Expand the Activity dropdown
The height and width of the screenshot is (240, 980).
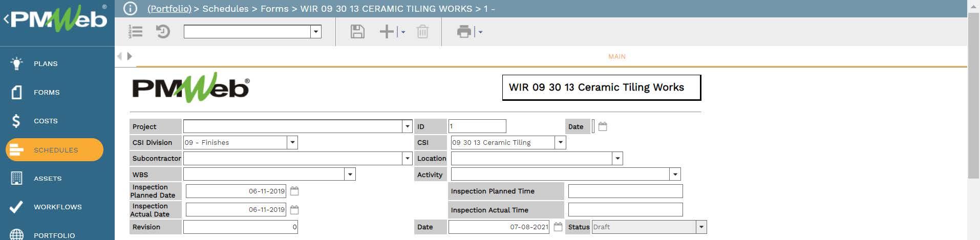tap(675, 174)
